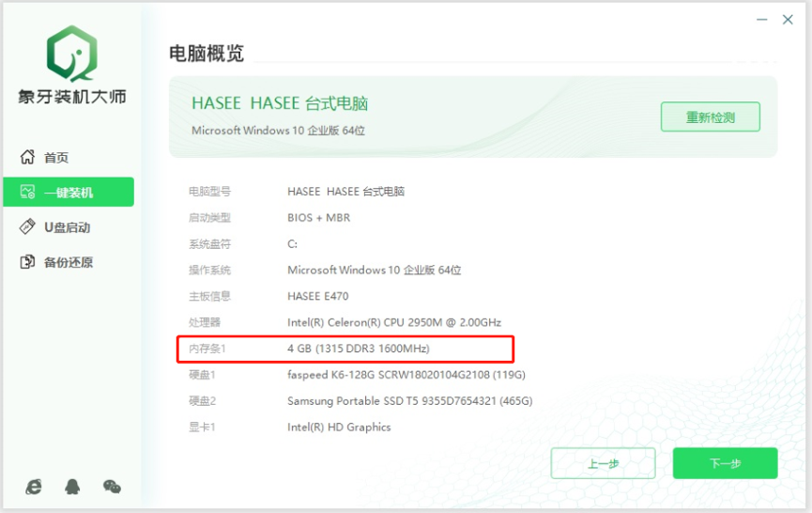Open the U盘启动 section

(x=66, y=227)
